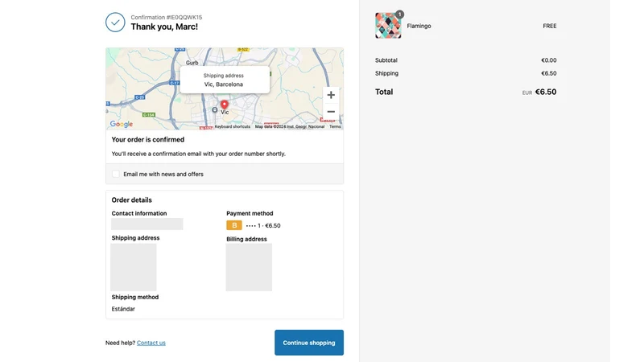Zoom out on the map
The width and height of the screenshot is (644, 362).
pyautogui.click(x=331, y=112)
